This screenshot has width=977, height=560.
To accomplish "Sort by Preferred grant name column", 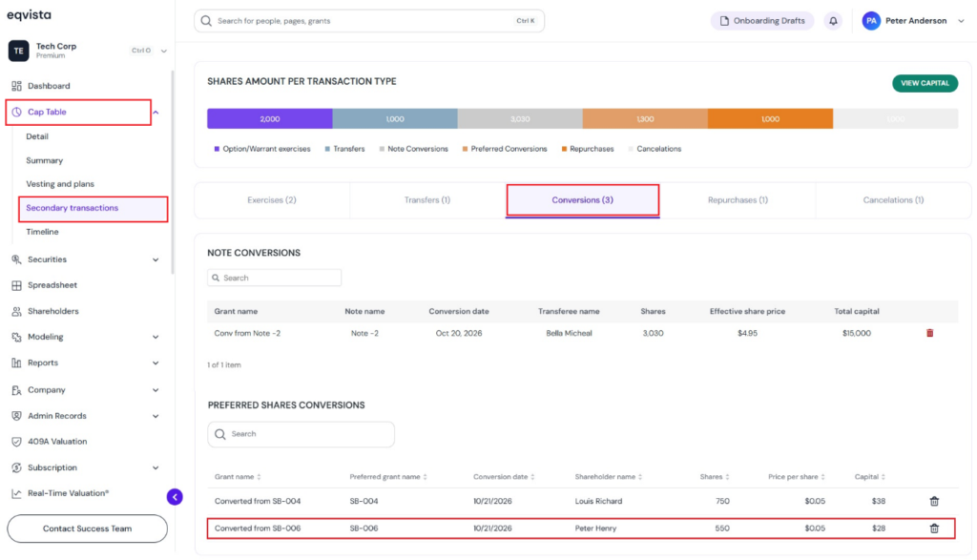I will coord(388,477).
